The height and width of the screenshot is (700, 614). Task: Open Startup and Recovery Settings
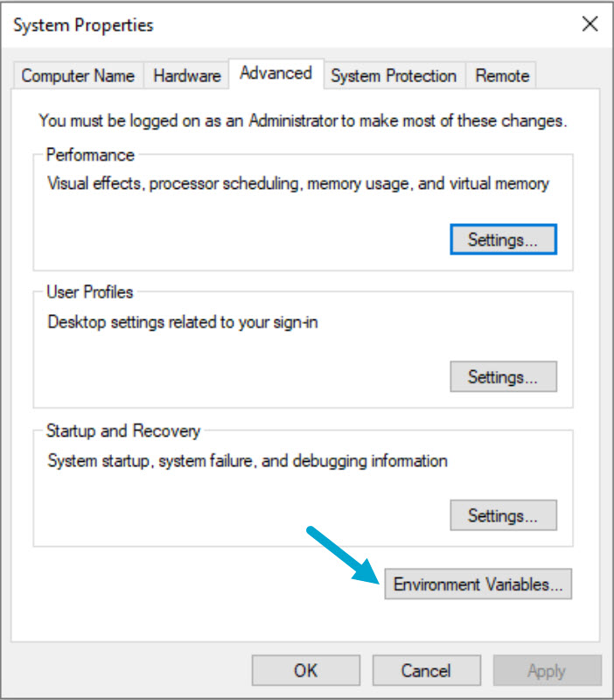pyautogui.click(x=503, y=514)
